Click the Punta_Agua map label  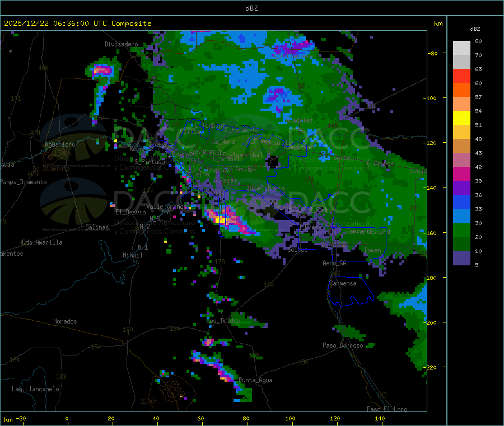click(255, 380)
